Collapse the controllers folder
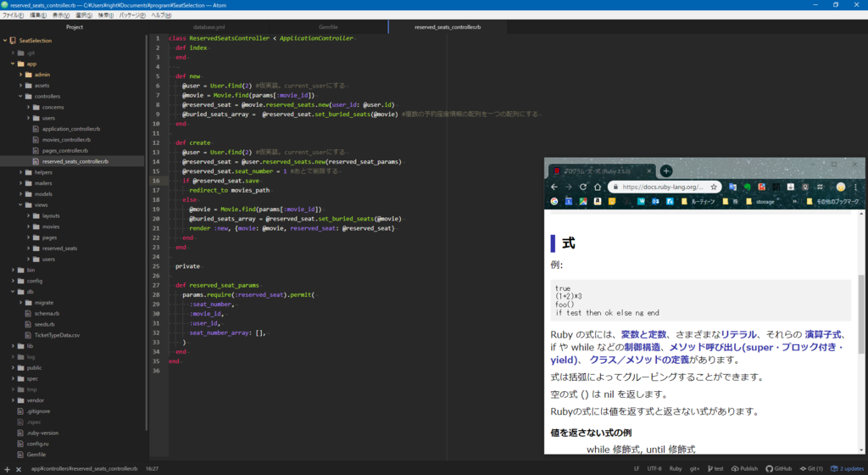The height and width of the screenshot is (475, 868). (x=21, y=96)
